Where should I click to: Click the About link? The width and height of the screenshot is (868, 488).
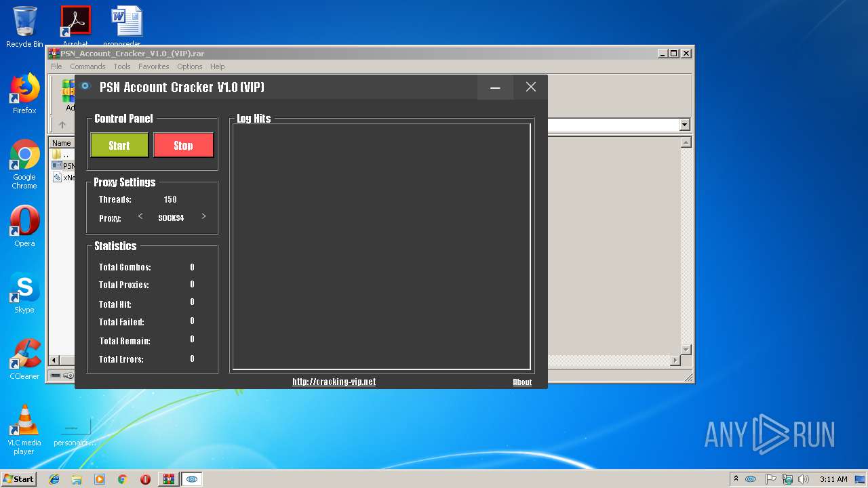click(522, 382)
